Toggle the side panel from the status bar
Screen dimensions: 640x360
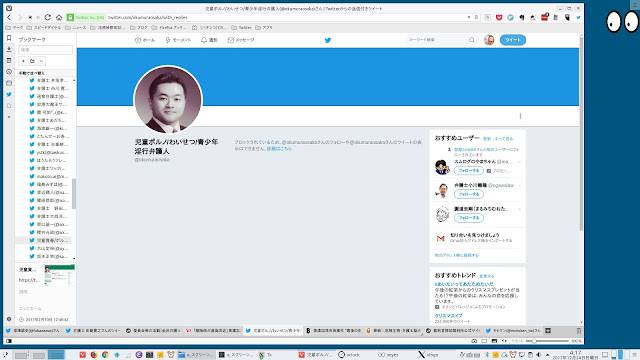(9, 341)
